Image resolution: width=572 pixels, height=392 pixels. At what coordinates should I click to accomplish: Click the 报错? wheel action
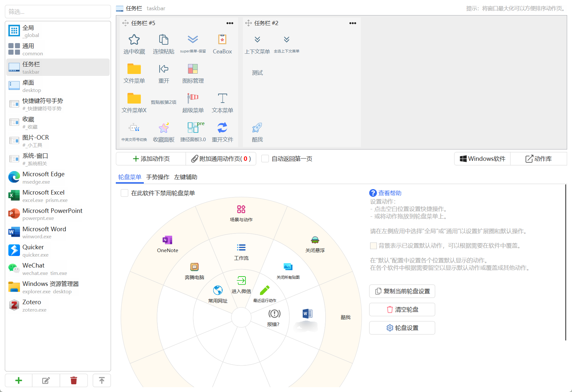coord(274,318)
